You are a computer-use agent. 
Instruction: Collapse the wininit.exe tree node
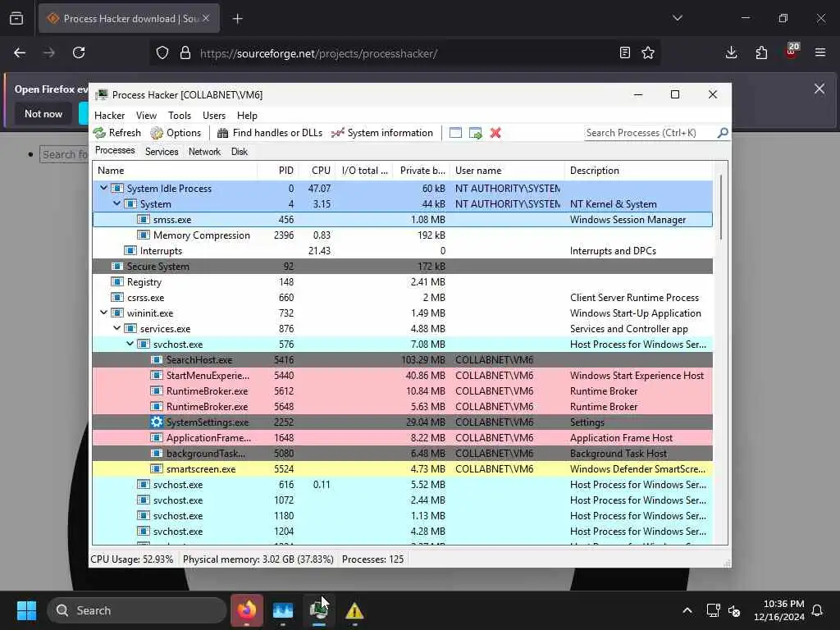[104, 313]
